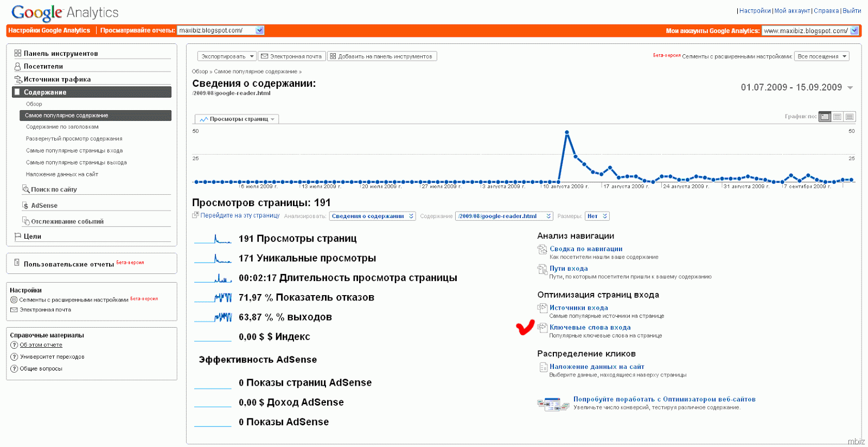Click the Navigation summary icon
Screen dimensions: 868x447
point(542,250)
